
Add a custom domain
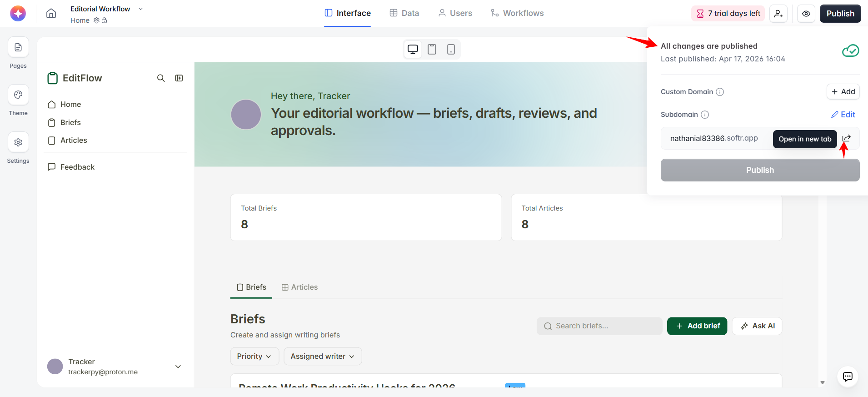(843, 91)
